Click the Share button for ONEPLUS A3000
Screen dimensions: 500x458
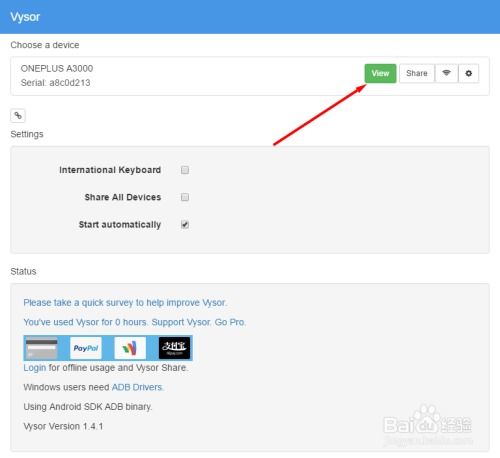tap(417, 73)
